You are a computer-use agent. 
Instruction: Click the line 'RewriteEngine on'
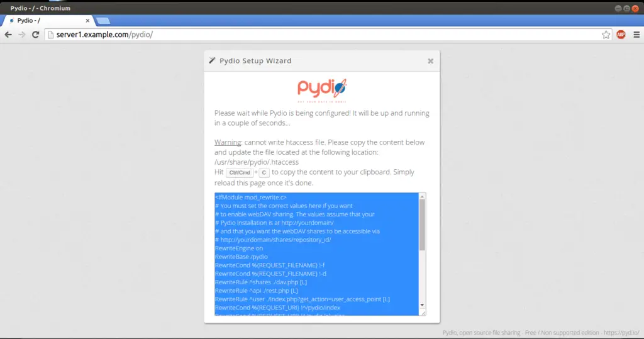point(238,248)
